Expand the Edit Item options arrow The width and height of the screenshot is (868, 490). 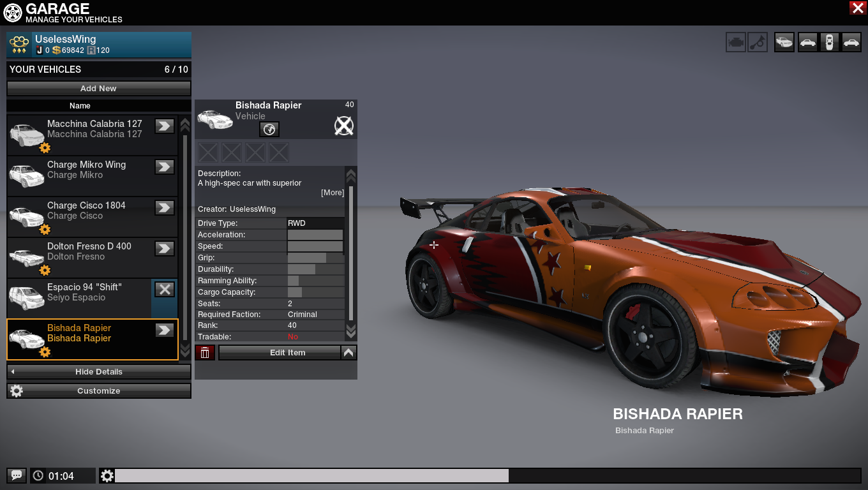(348, 353)
